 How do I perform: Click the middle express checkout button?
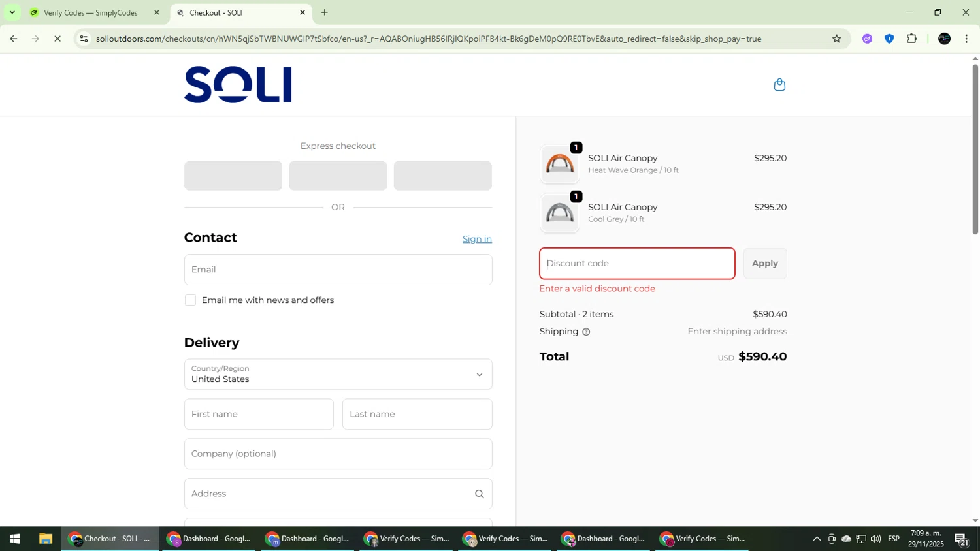click(x=338, y=176)
